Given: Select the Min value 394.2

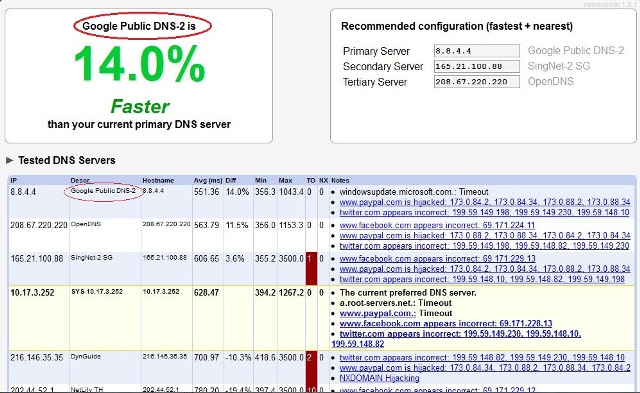Looking at the screenshot, I should pyautogui.click(x=265, y=292).
